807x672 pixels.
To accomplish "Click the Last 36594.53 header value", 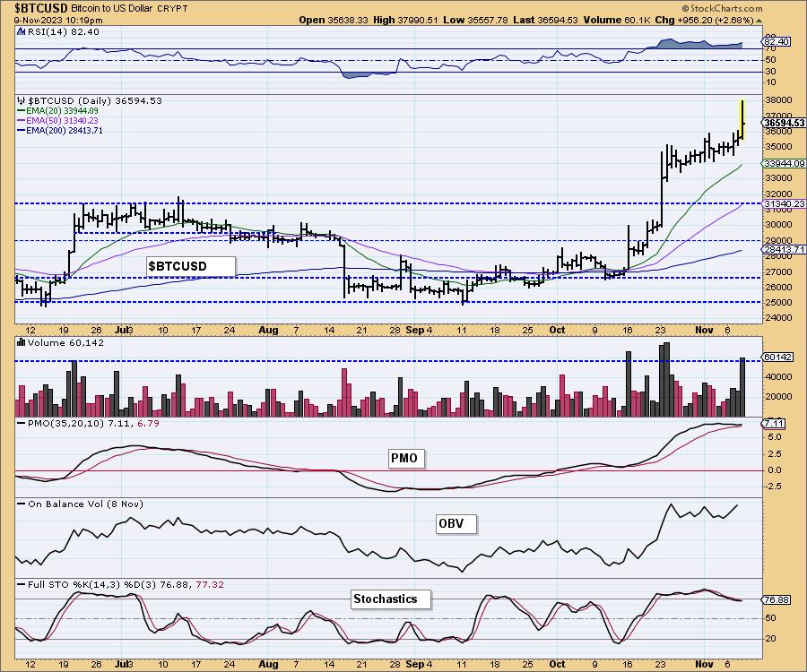I will click(545, 20).
